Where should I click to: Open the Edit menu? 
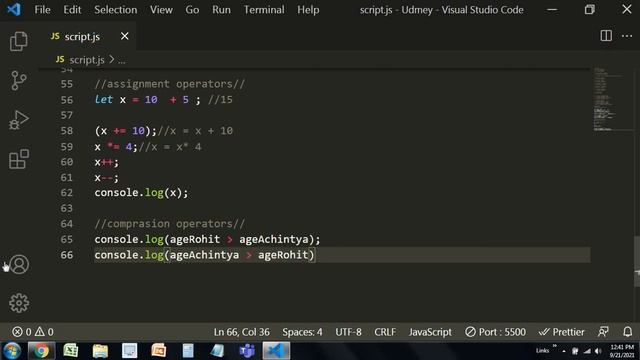pyautogui.click(x=72, y=9)
